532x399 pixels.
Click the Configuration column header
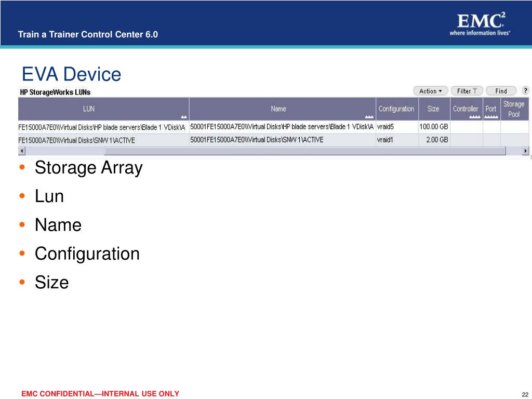click(397, 109)
